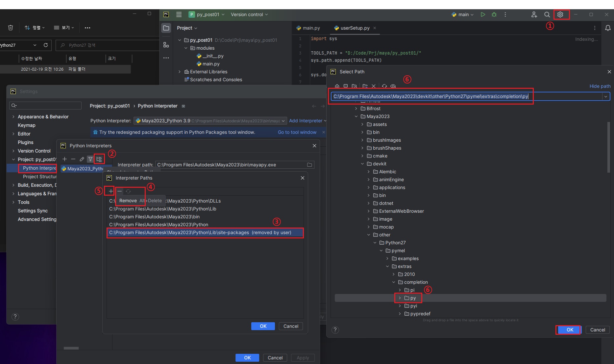Click delete icon in Select Path toolbar
The image size is (614, 364).
(374, 86)
